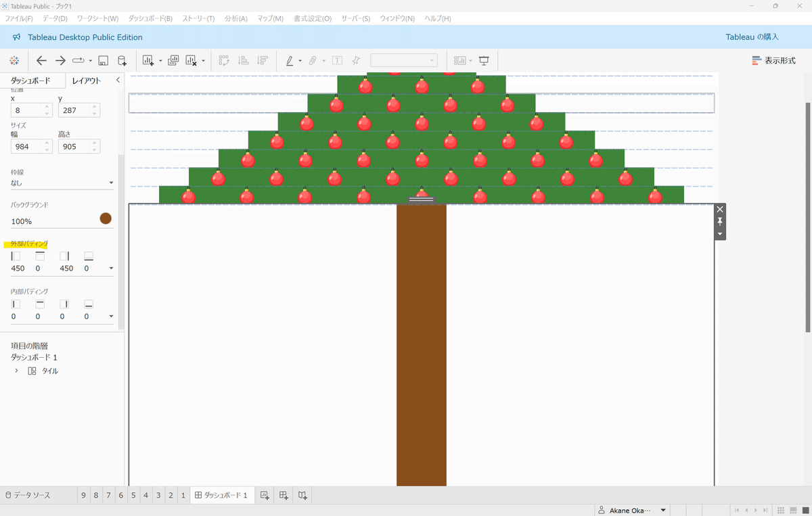Screen dimensions: 812x516
Task: Switch to the show filmstrip view icon
Action: click(792, 510)
